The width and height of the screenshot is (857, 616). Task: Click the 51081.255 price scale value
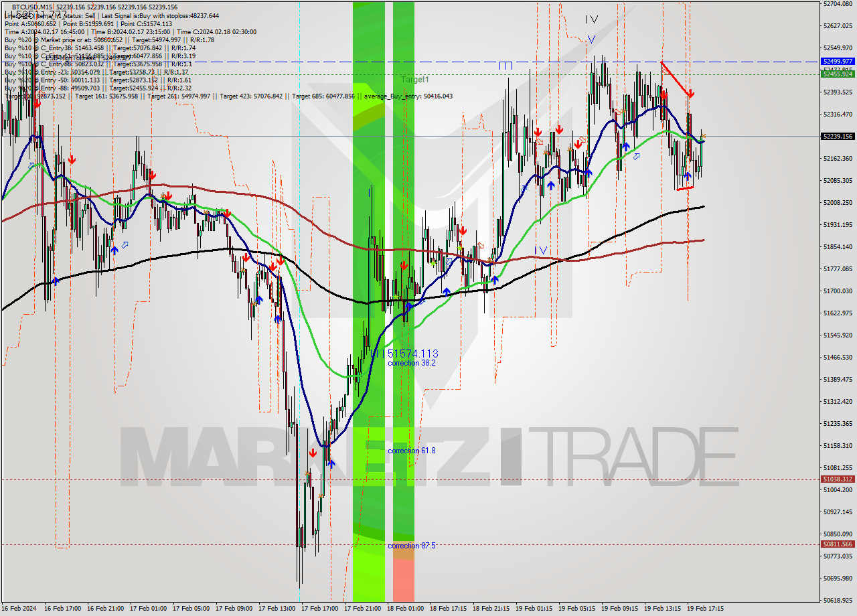[838, 467]
